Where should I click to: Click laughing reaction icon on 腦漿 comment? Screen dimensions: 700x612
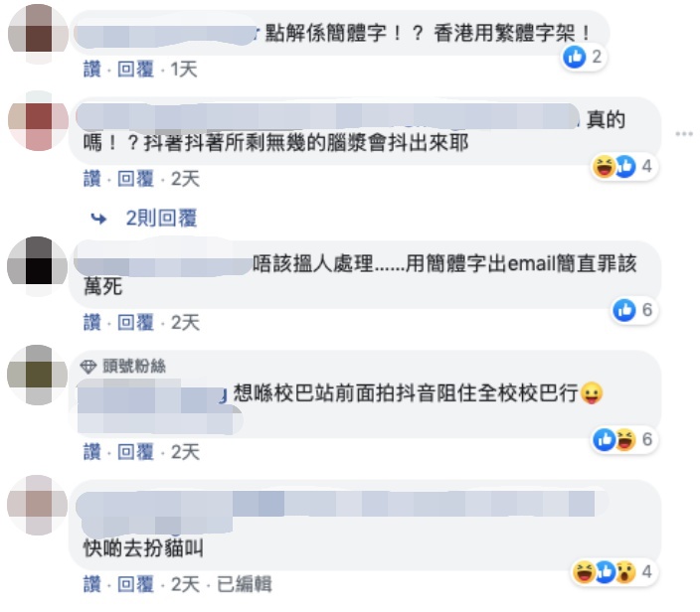point(604,166)
